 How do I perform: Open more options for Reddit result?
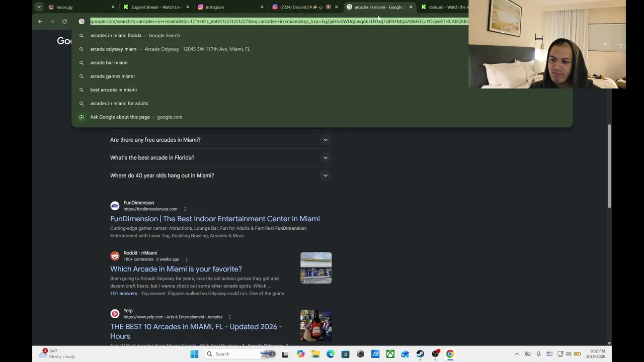point(186,259)
